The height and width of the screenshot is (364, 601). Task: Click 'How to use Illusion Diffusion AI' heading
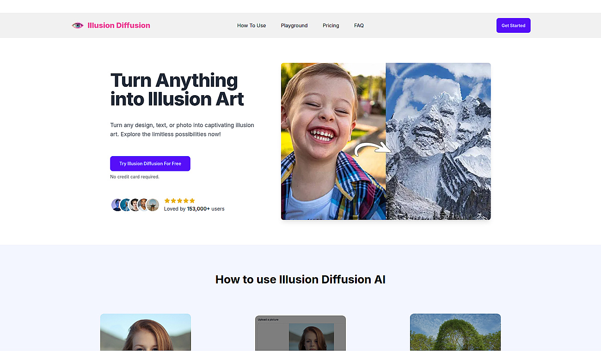coord(300,279)
